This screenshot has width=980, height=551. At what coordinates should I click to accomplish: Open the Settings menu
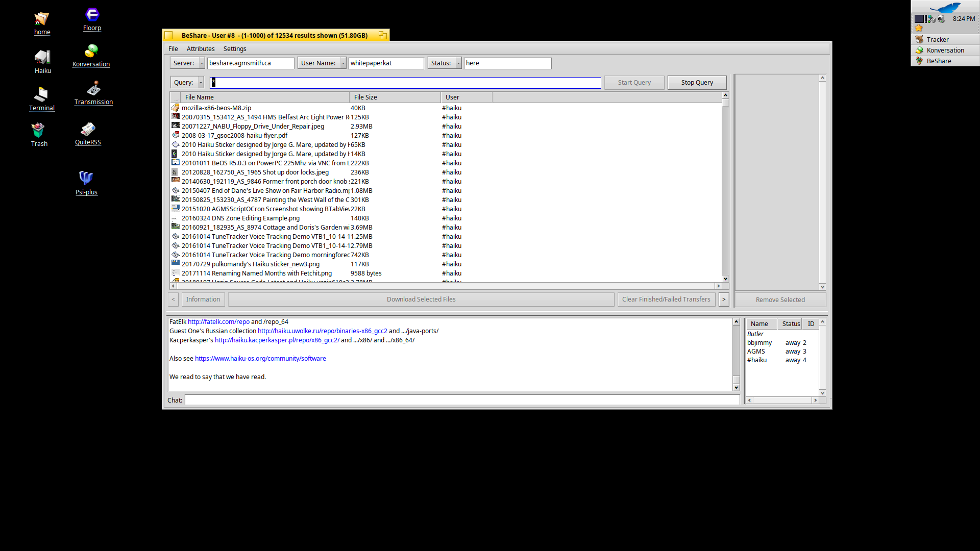(x=235, y=48)
